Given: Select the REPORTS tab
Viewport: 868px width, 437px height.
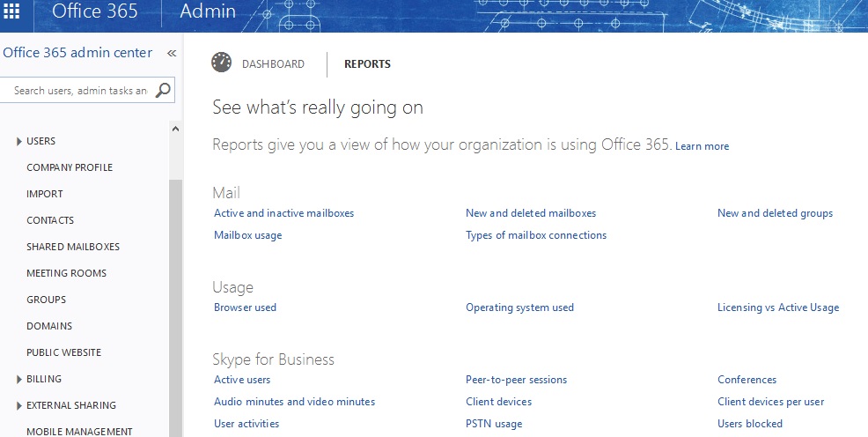Looking at the screenshot, I should click(367, 64).
